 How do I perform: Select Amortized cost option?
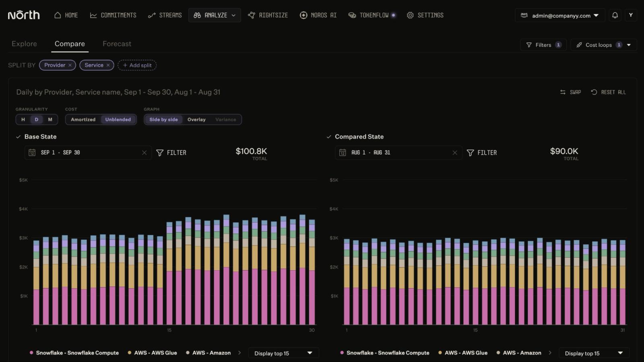83,119
